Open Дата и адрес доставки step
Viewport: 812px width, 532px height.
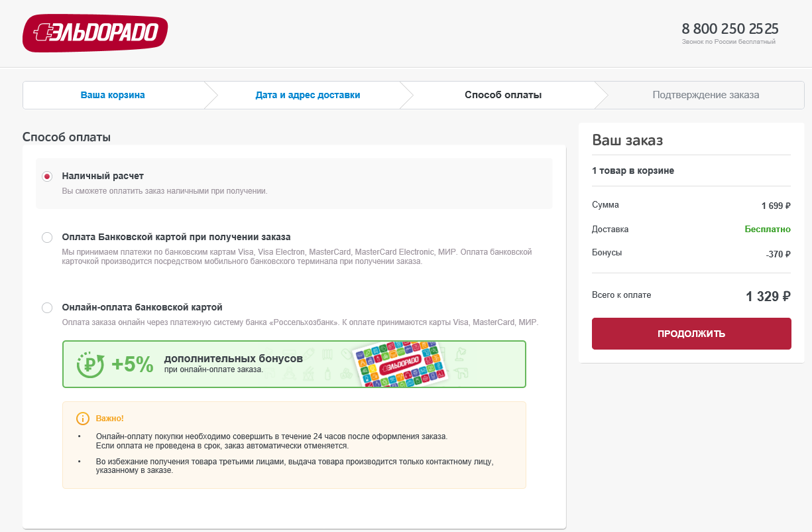308,95
